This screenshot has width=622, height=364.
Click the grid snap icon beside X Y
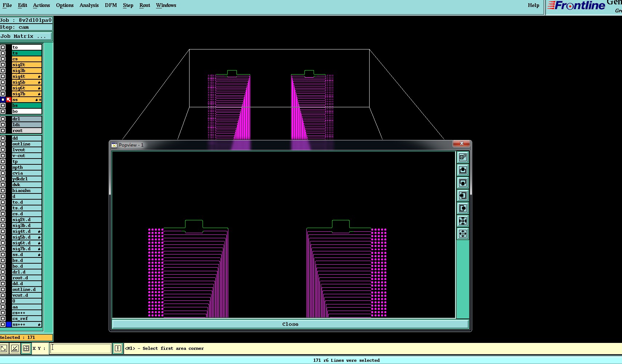26,348
